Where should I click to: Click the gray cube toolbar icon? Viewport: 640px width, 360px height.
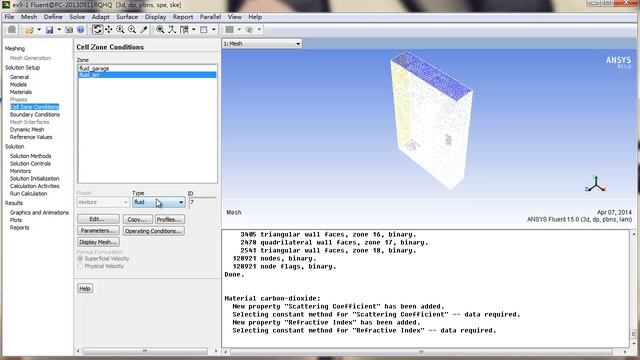click(249, 29)
